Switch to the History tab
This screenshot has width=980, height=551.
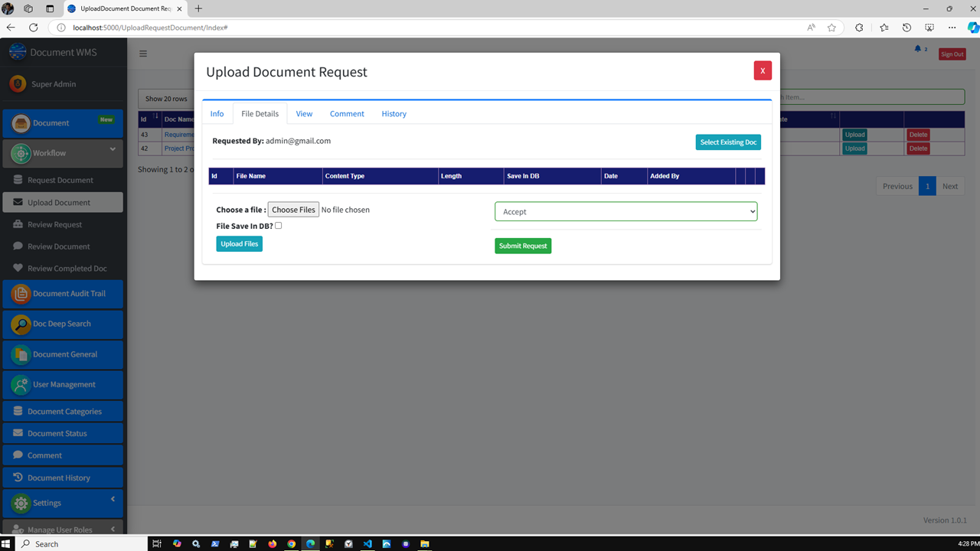394,113
